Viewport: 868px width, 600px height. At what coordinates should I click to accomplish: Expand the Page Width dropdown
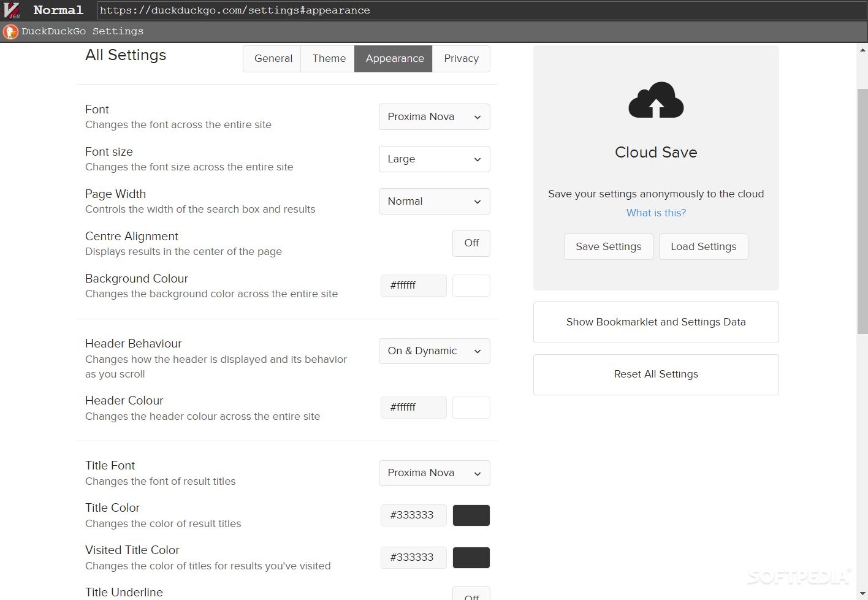[x=435, y=202]
